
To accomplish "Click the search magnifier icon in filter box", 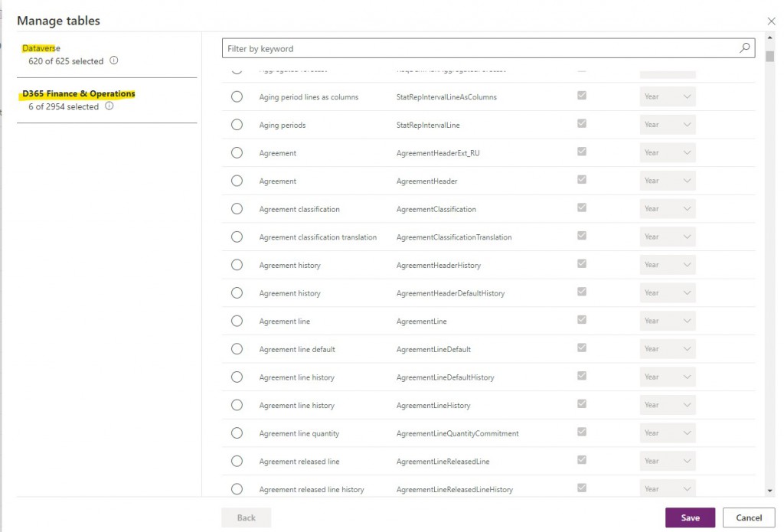I will [x=744, y=48].
